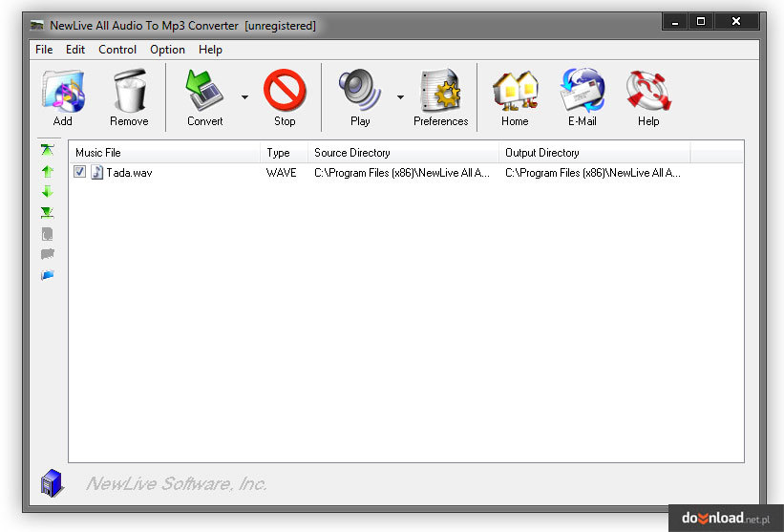Click the blue building icon at bottom left

tap(52, 483)
